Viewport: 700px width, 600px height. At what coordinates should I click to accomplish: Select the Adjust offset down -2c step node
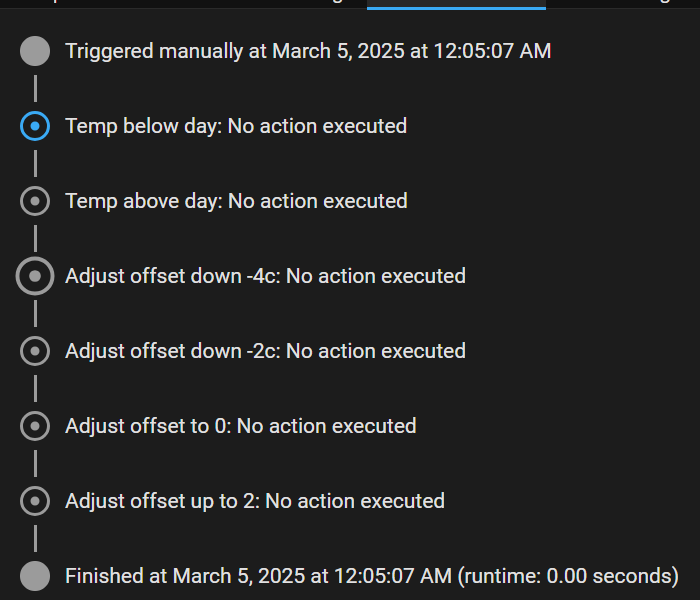point(35,351)
